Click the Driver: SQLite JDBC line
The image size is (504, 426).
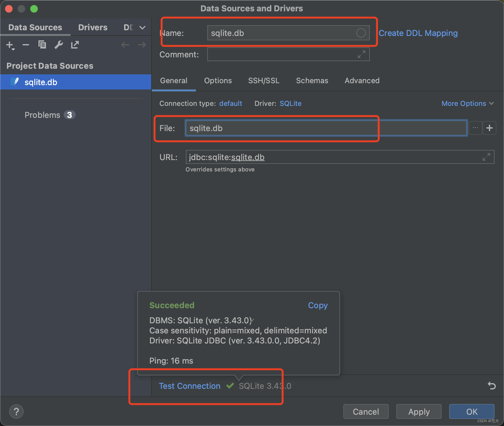[235, 341]
